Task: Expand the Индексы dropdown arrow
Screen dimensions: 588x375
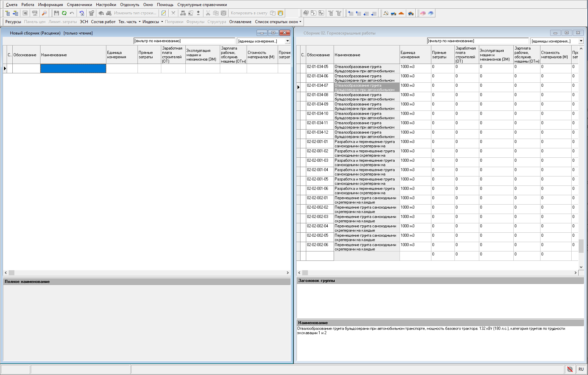Action: click(162, 22)
